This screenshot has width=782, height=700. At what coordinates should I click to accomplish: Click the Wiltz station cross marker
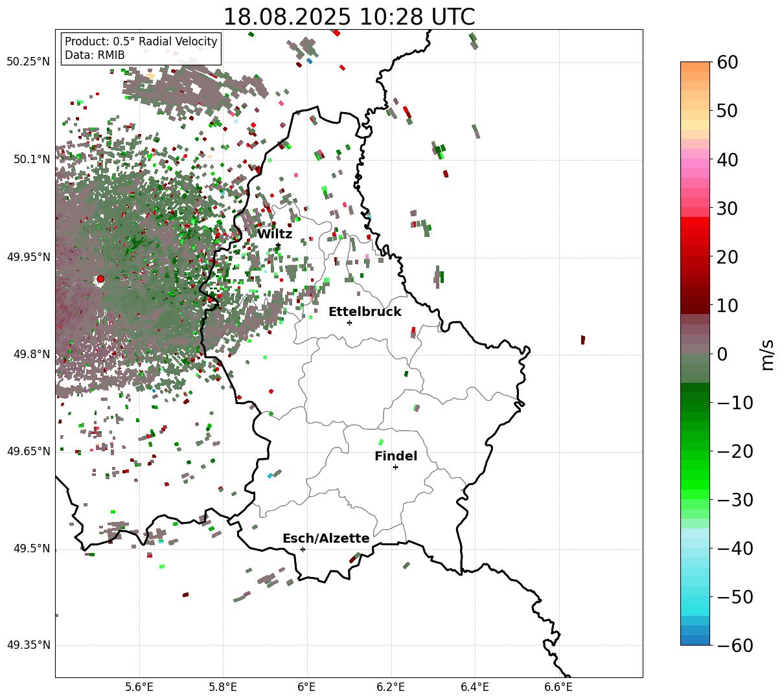click(x=278, y=245)
